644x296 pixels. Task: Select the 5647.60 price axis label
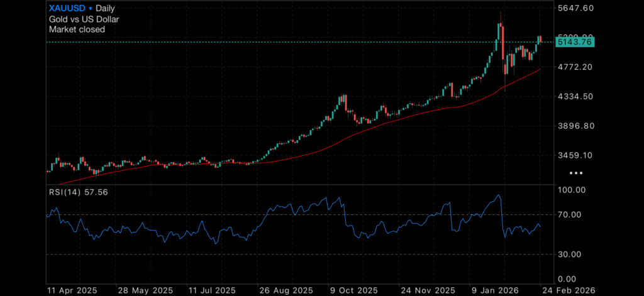click(x=576, y=8)
